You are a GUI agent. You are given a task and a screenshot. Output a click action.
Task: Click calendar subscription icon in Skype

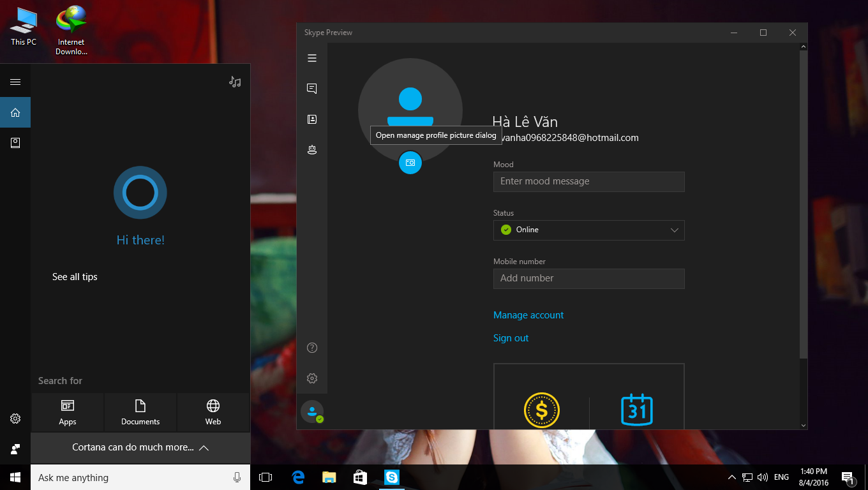[637, 410]
